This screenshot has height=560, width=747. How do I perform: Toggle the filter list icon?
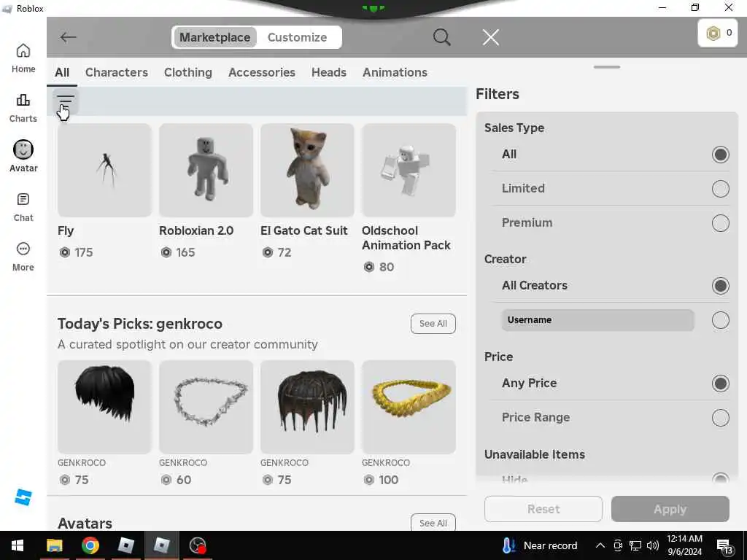point(65,101)
